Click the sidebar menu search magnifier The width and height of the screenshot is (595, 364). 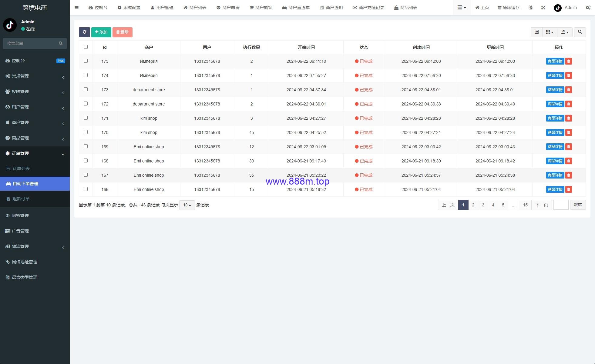point(61,43)
